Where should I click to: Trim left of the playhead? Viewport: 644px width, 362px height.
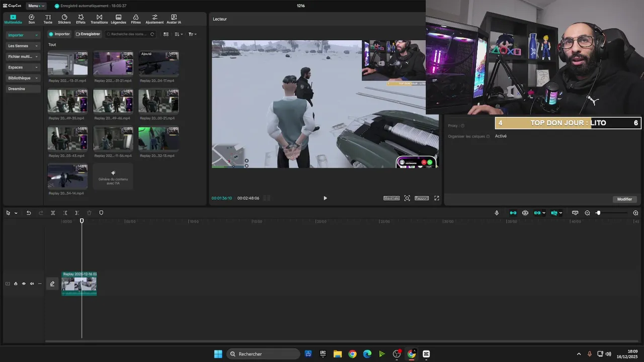click(x=65, y=213)
